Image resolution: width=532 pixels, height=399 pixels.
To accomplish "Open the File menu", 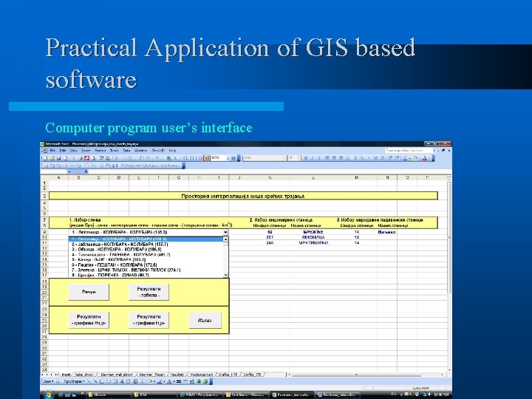I will click(52, 151).
